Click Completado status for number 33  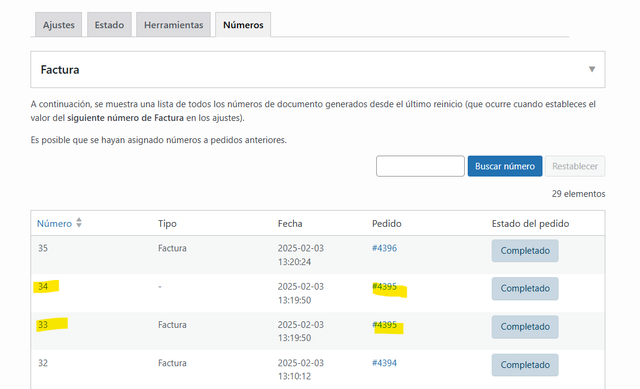pos(525,327)
